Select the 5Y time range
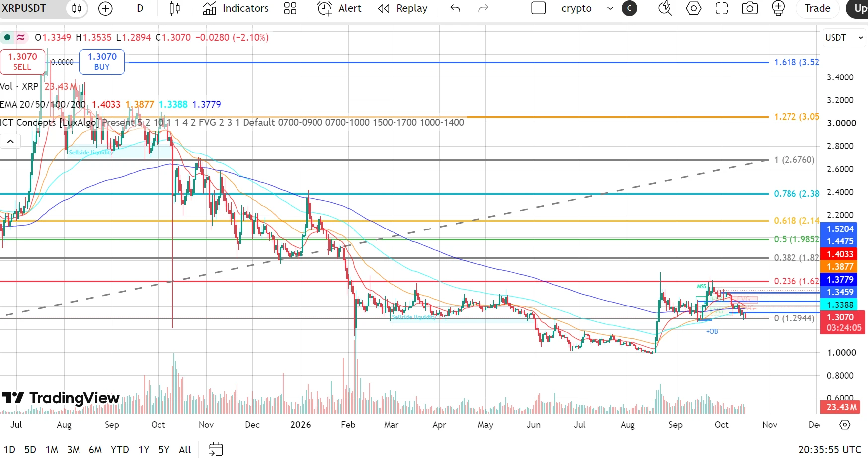868x459 pixels. tap(164, 450)
